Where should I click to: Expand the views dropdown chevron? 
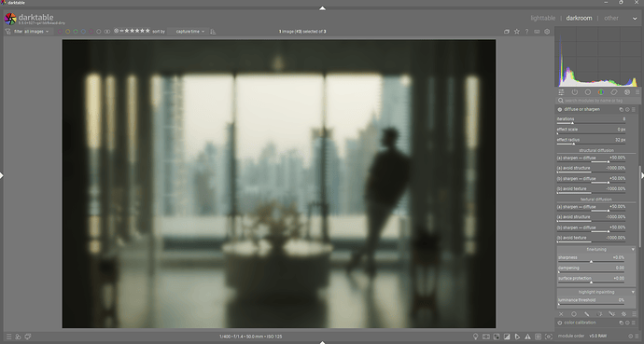click(635, 19)
